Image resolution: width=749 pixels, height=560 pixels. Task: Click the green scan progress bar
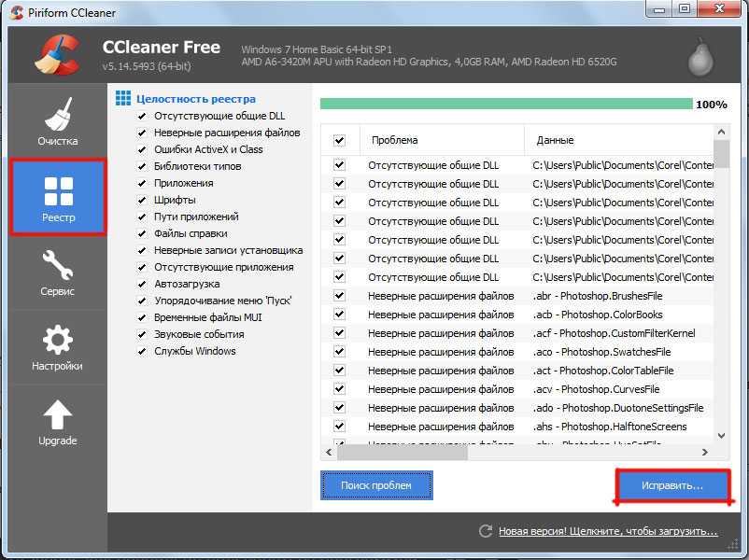[505, 105]
